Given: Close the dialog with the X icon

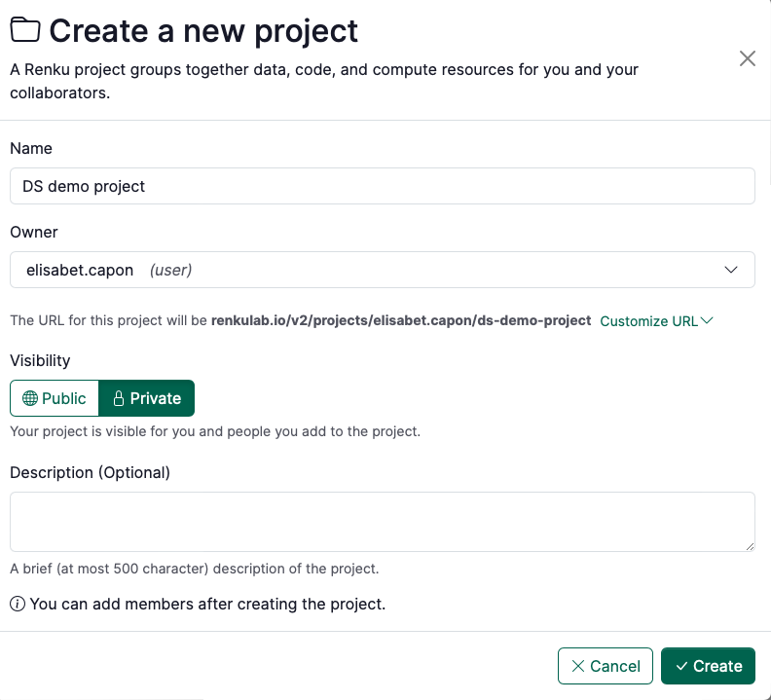Looking at the screenshot, I should (748, 58).
